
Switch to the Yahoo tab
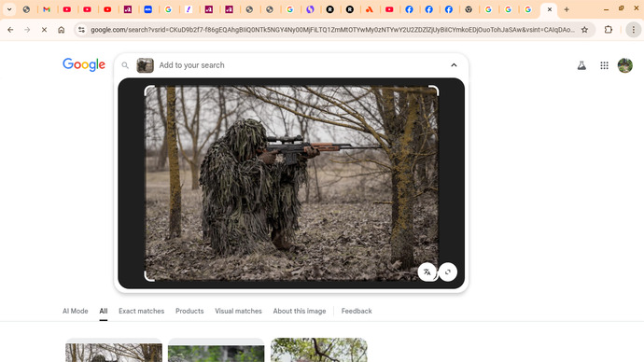tap(189, 9)
